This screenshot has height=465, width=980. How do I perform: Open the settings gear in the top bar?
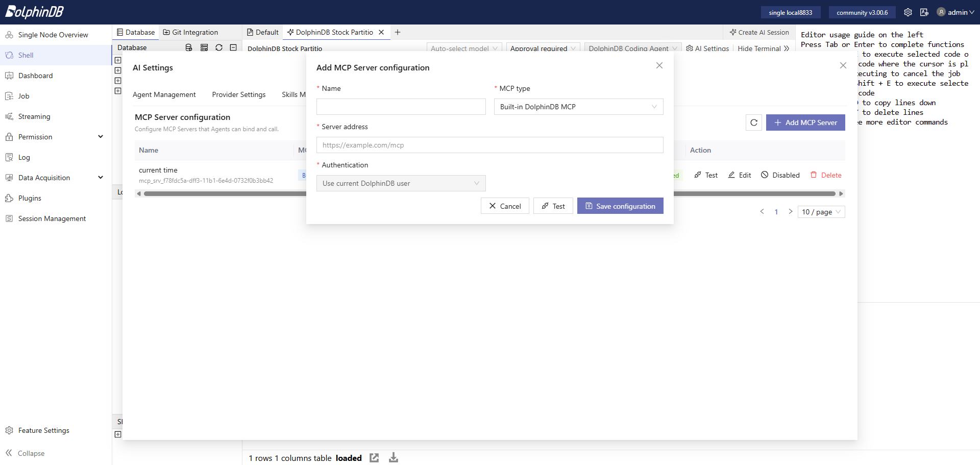click(908, 12)
